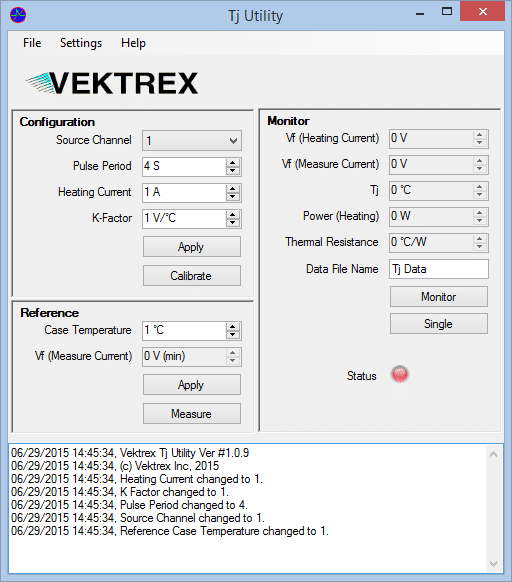The width and height of the screenshot is (512, 582).
Task: Increase Heating Current with up arrow
Action: (x=233, y=189)
